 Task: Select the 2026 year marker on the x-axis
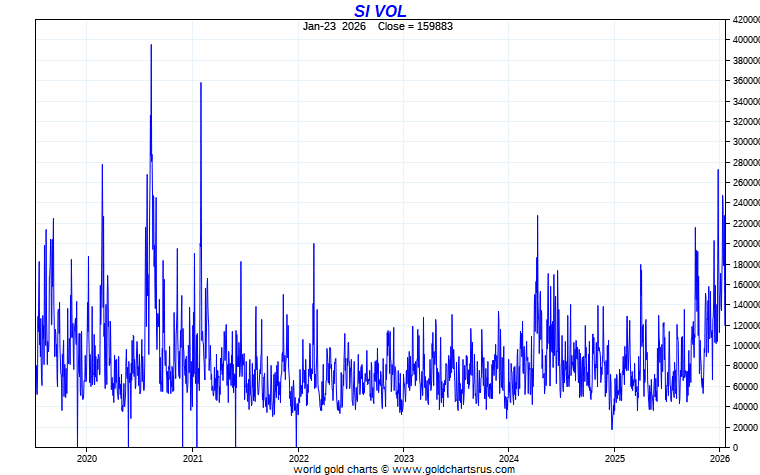tap(719, 457)
